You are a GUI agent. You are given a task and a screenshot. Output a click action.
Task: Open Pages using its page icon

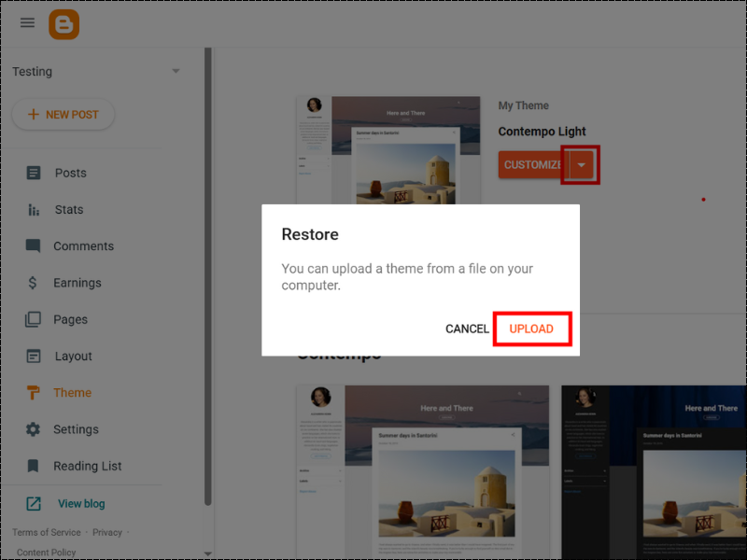(x=35, y=319)
